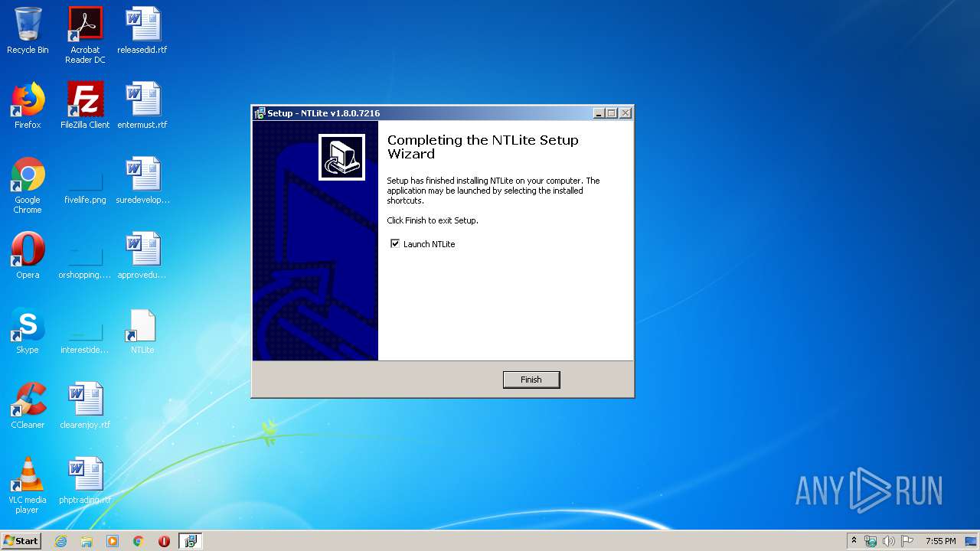Open Windows Explorer from taskbar
980x551 pixels.
87,541
